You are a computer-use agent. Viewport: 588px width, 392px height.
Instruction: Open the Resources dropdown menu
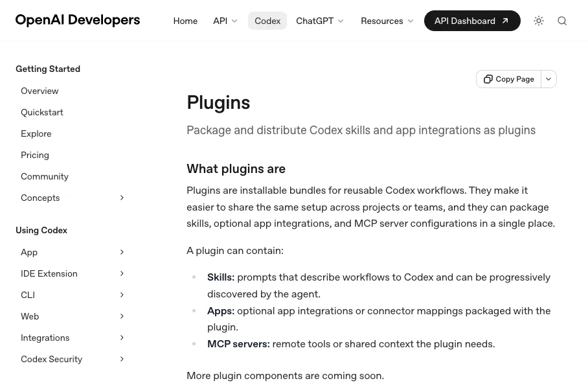tap(382, 21)
